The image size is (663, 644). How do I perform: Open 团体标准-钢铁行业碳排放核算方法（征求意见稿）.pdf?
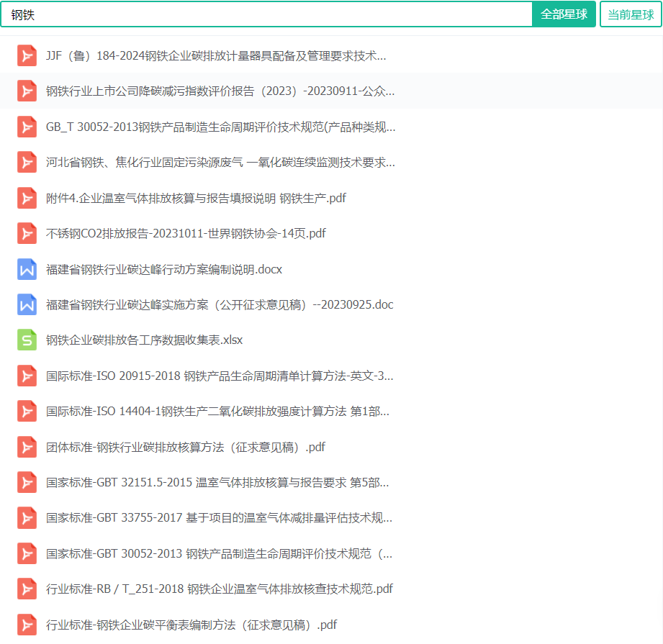[186, 447]
